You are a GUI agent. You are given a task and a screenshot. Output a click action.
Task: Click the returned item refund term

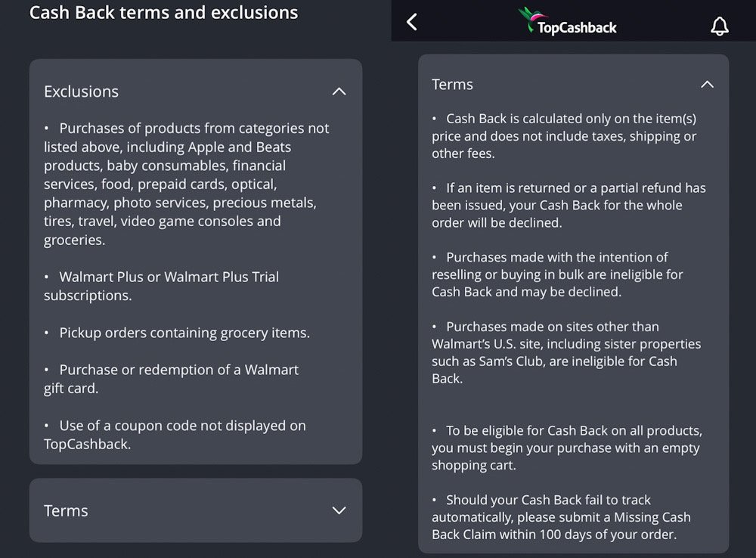569,205
